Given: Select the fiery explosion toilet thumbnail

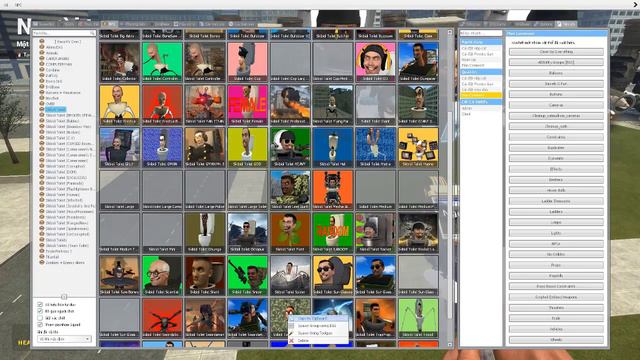Looking at the screenshot, I should click(290, 104).
